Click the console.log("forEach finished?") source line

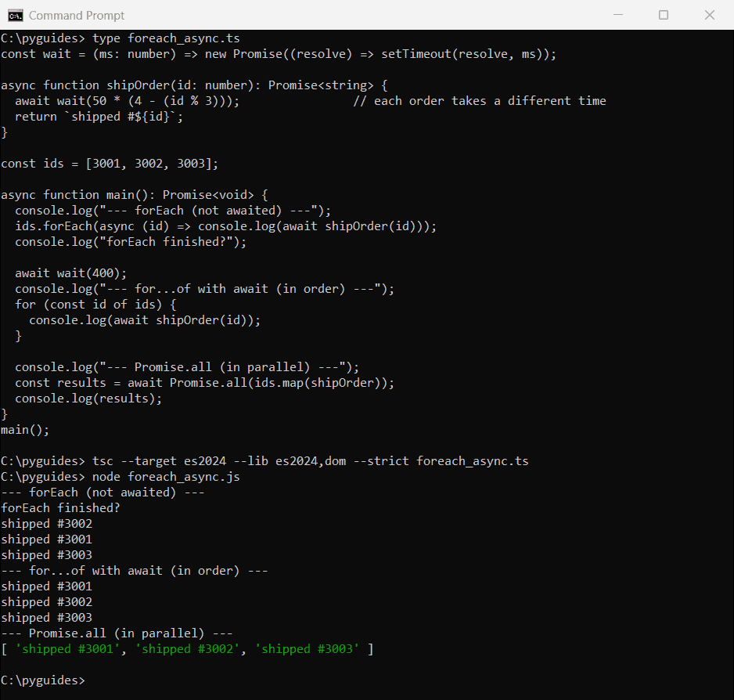pyautogui.click(x=131, y=242)
